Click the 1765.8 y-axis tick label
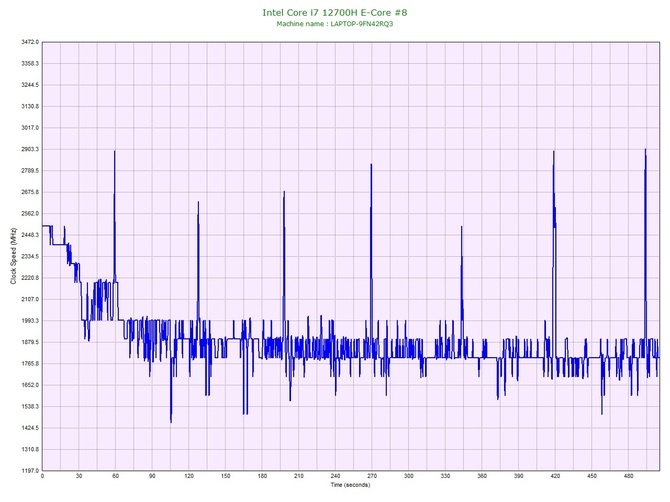 30,364
